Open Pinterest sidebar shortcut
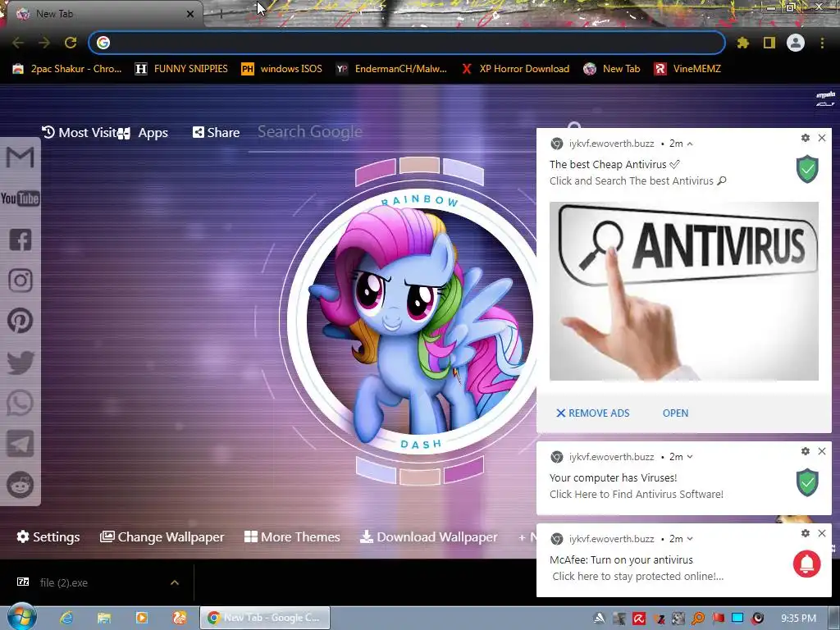The image size is (840, 630). 21,321
